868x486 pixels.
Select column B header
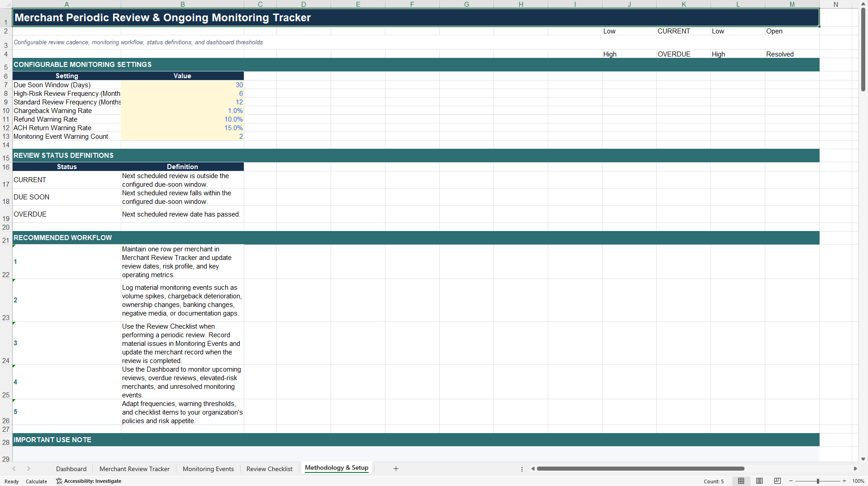(182, 4)
